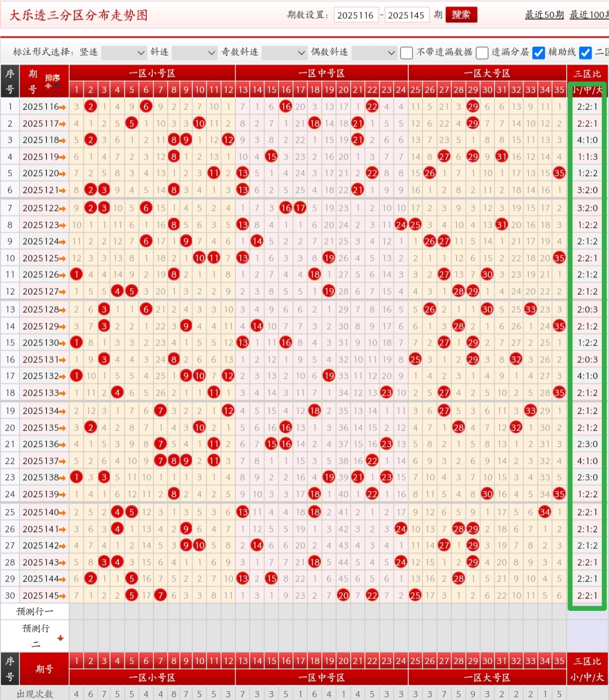Click the orange arrow beside period 2025116
Viewport: 609px width, 700px height.
(63, 107)
